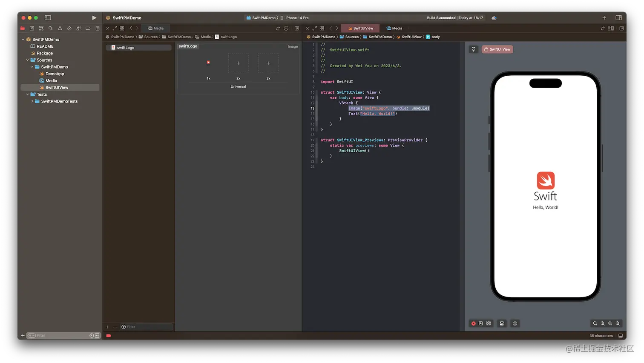Pin the canvas preview
This screenshot has width=644, height=363.
coord(473,49)
